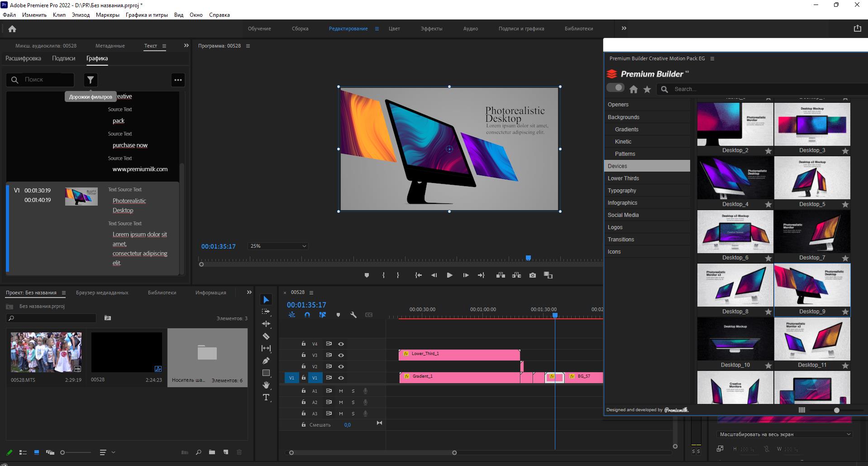Open the Файл menu

9,15
